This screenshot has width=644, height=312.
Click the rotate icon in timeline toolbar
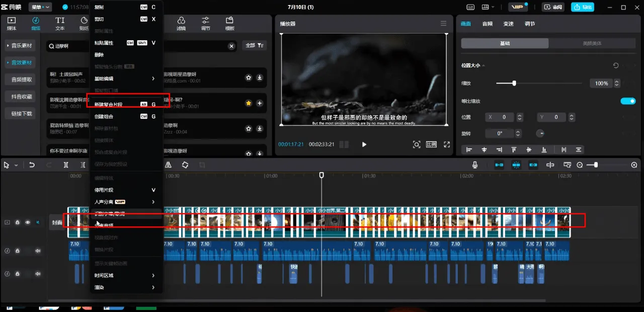pyautogui.click(x=185, y=165)
